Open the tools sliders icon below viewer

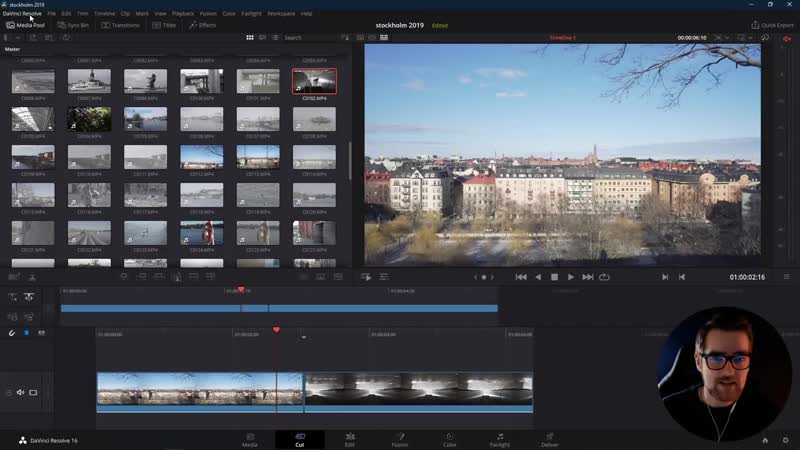point(384,277)
